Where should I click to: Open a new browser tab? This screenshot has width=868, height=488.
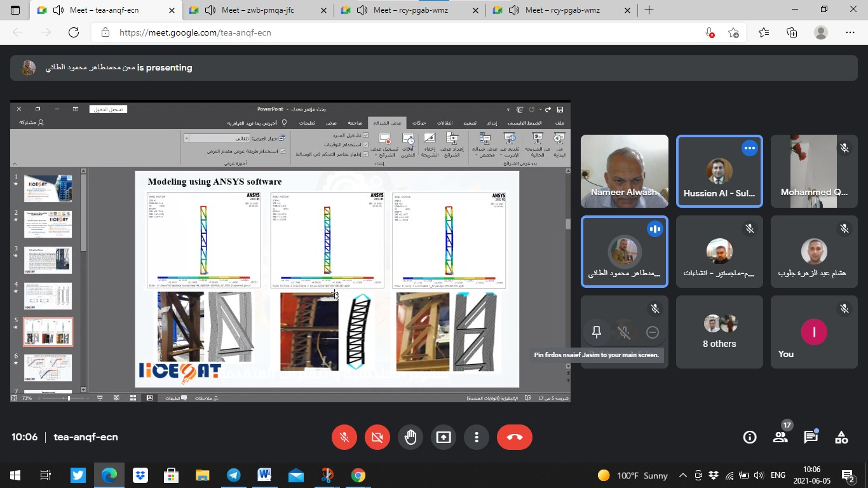649,10
